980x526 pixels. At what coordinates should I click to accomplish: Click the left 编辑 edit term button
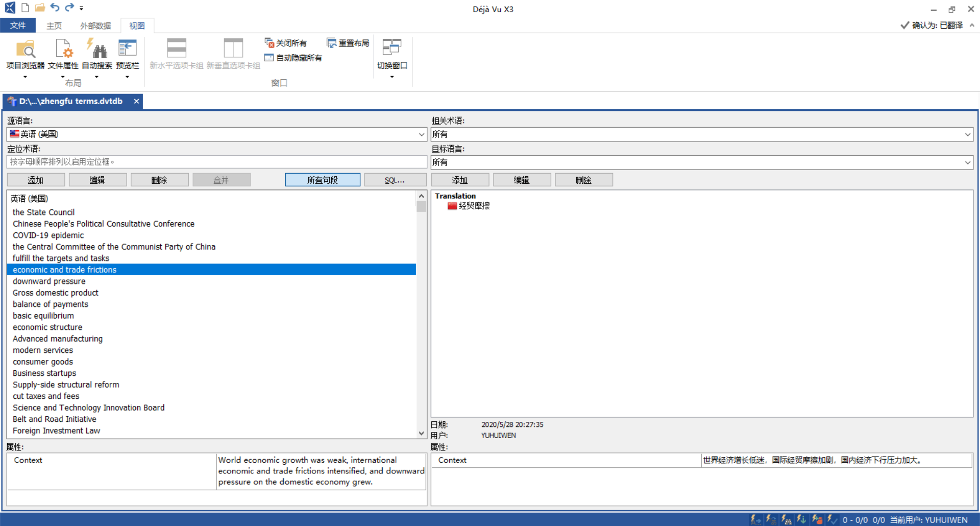97,180
